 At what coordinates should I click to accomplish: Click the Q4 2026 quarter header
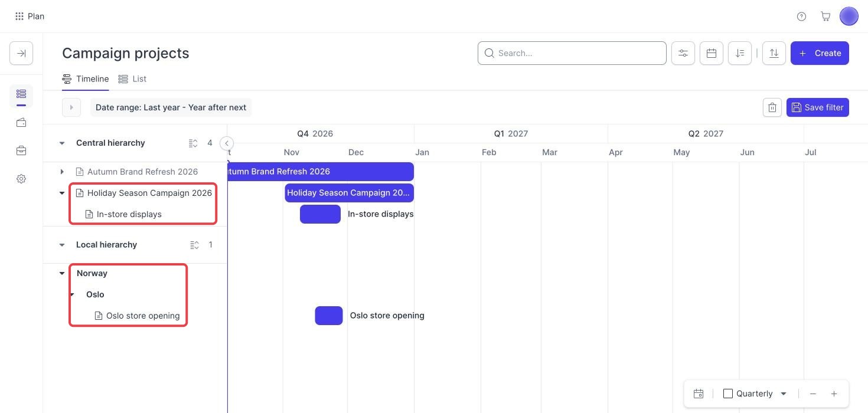(x=315, y=134)
